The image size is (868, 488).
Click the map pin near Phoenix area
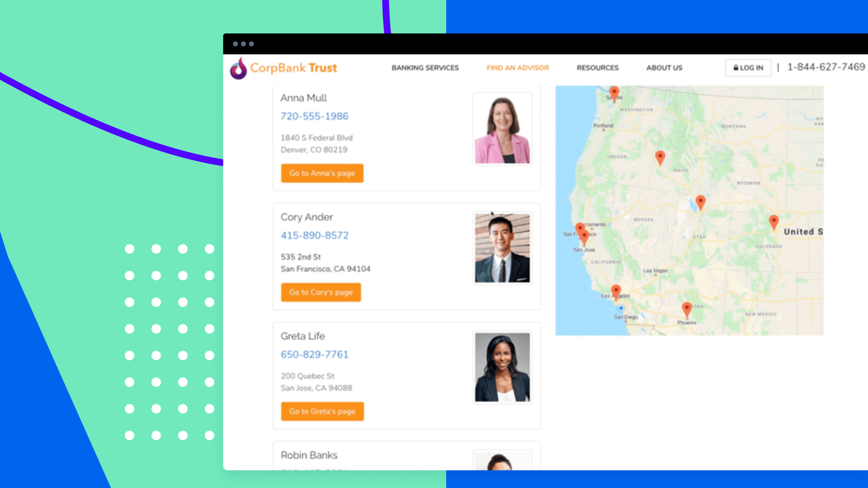coord(687,309)
